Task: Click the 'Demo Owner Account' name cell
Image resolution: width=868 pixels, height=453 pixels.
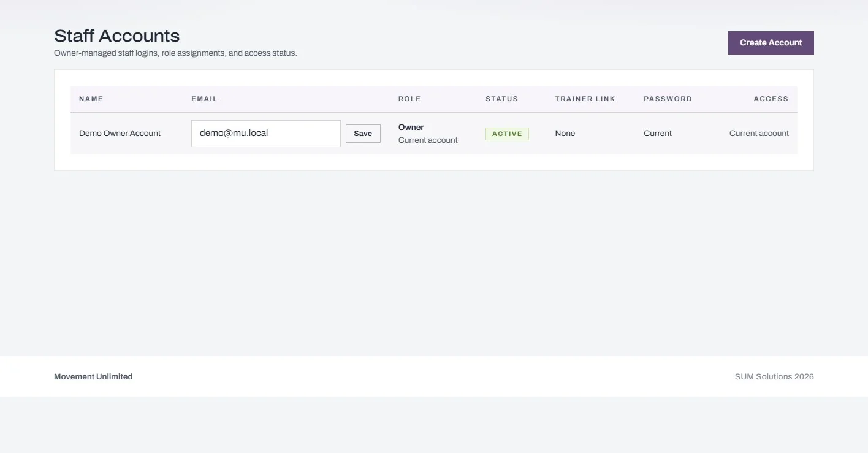Action: coord(120,134)
